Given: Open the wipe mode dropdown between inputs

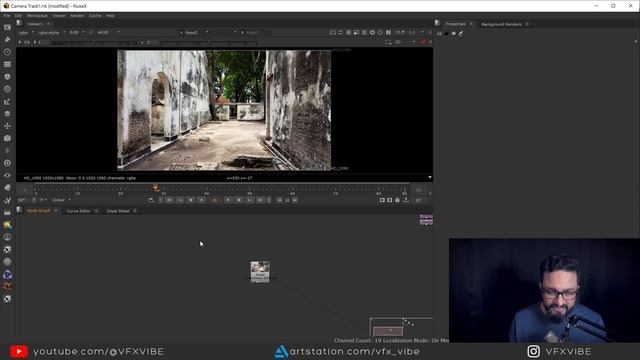Looking at the screenshot, I should click(x=224, y=32).
